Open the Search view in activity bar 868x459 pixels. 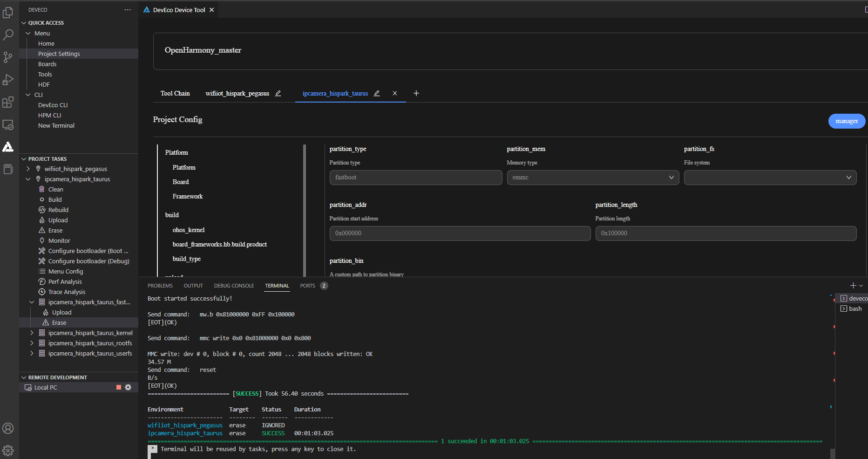8,34
